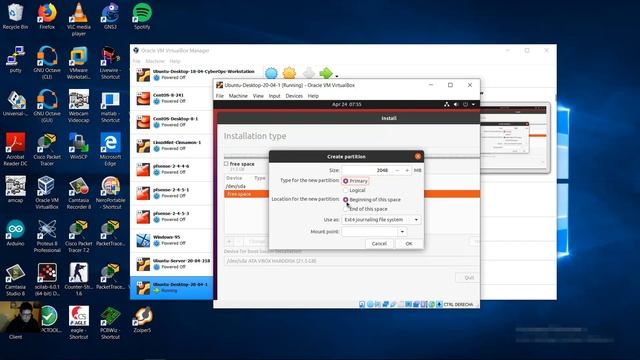This screenshot has height=360, width=640.
Task: Select the free space row in partition table
Action: click(352, 194)
